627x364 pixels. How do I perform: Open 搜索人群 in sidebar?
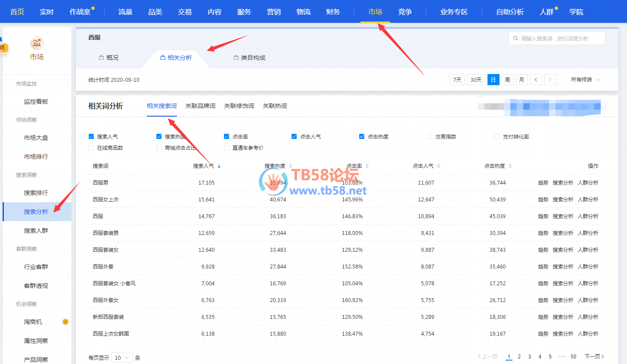click(36, 231)
